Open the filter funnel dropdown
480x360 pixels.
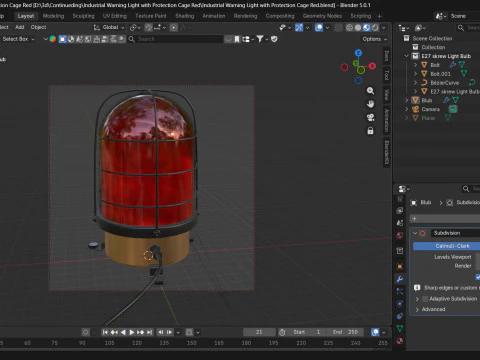tap(262, 39)
